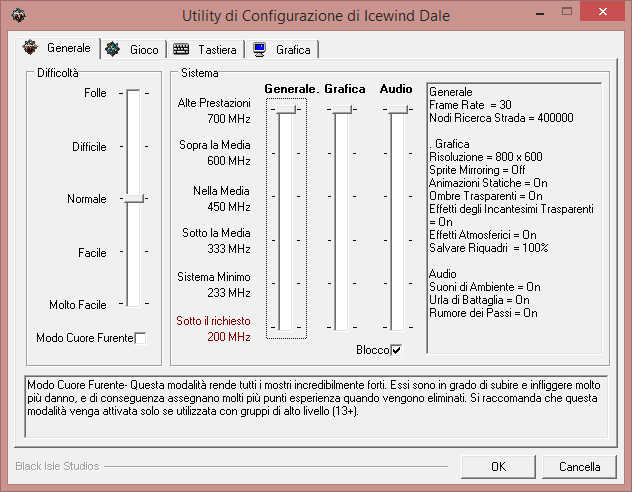The width and height of the screenshot is (632, 492).
Task: Click the Sistema Minimo label
Action: click(214, 277)
